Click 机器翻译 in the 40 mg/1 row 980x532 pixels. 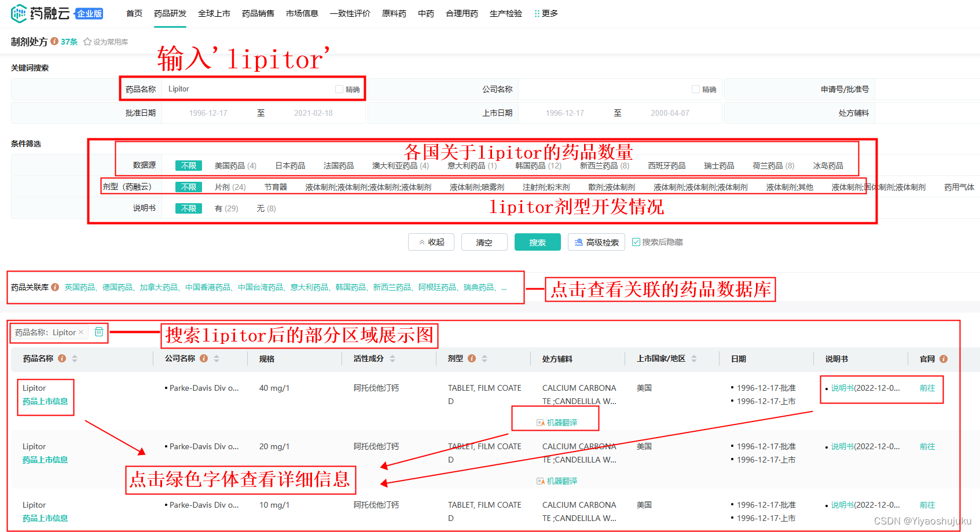557,423
